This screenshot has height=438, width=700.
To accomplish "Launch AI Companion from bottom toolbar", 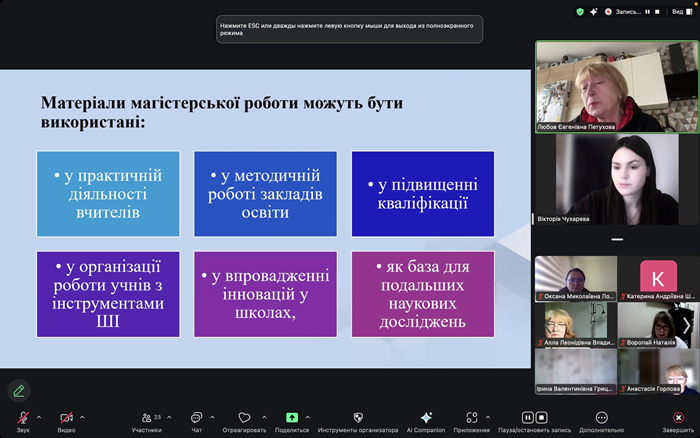I will pyautogui.click(x=426, y=417).
